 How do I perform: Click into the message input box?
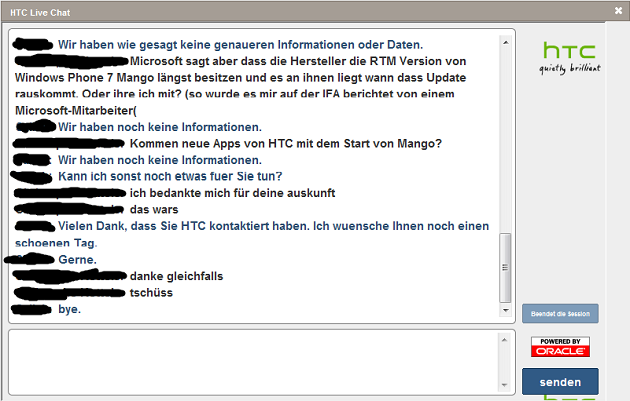coord(253,362)
